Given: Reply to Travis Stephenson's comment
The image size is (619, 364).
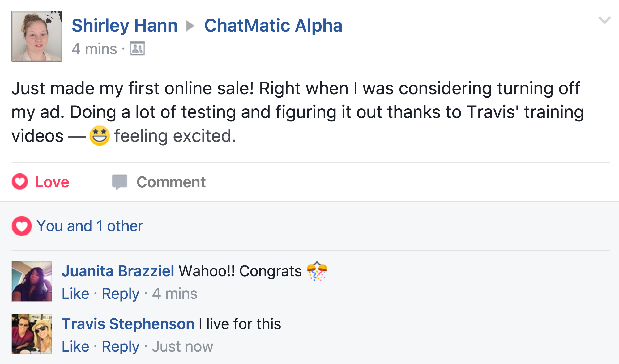Looking at the screenshot, I should tap(121, 346).
